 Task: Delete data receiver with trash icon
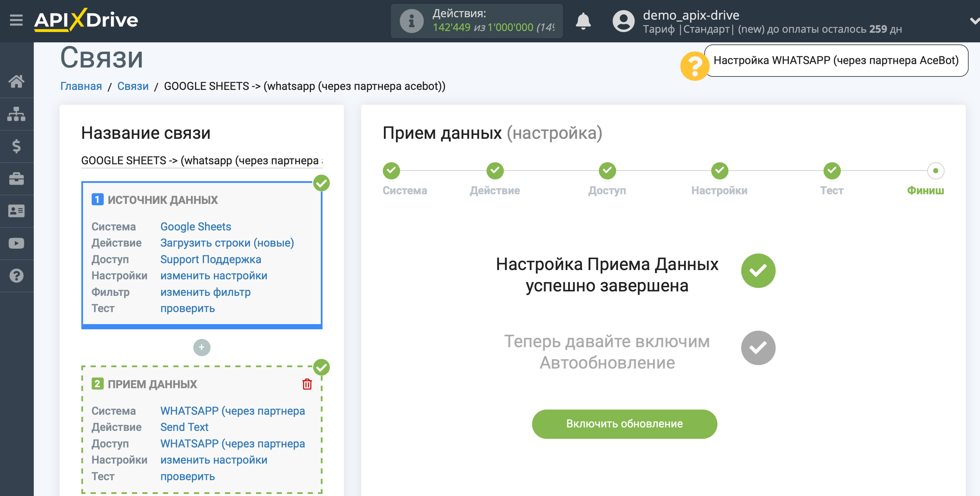tap(307, 384)
